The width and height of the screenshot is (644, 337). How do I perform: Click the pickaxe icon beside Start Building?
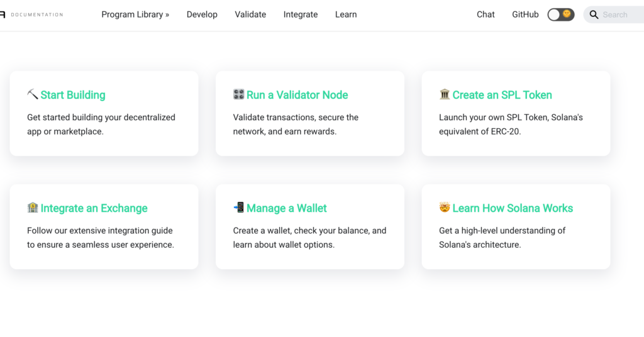[x=33, y=94]
